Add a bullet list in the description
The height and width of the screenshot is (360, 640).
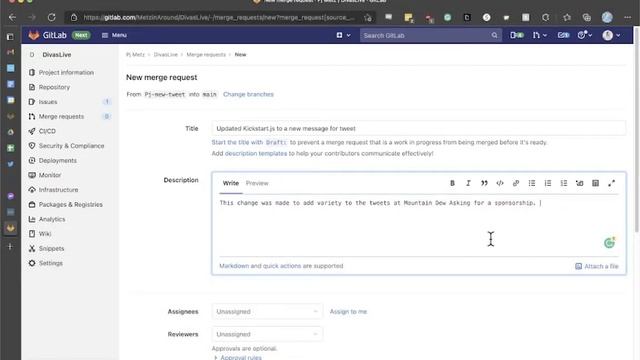coord(532,183)
